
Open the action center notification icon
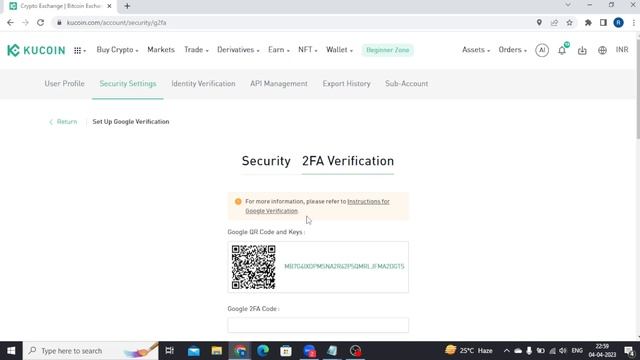[629, 351]
